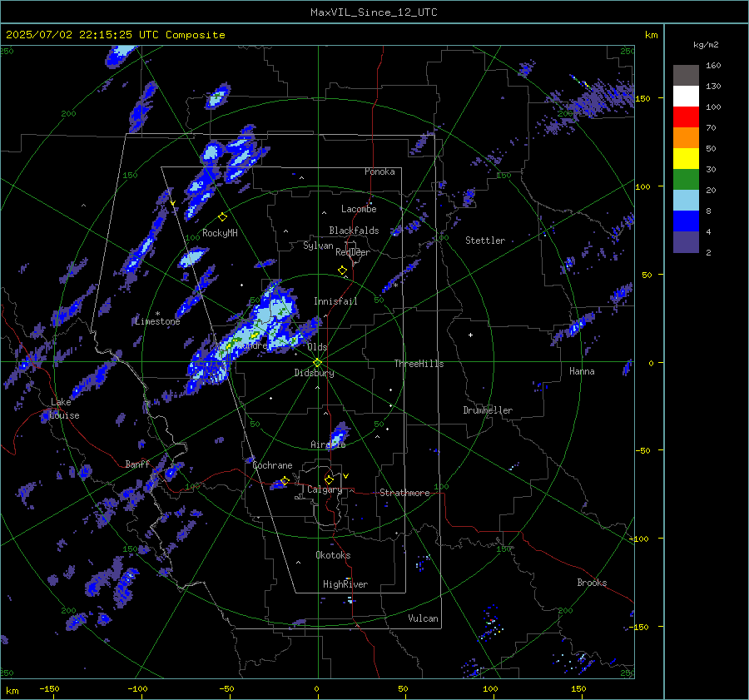This screenshot has height=700, width=749.
Task: Click the grey 130-160 legend swatch
Action: pos(686,76)
